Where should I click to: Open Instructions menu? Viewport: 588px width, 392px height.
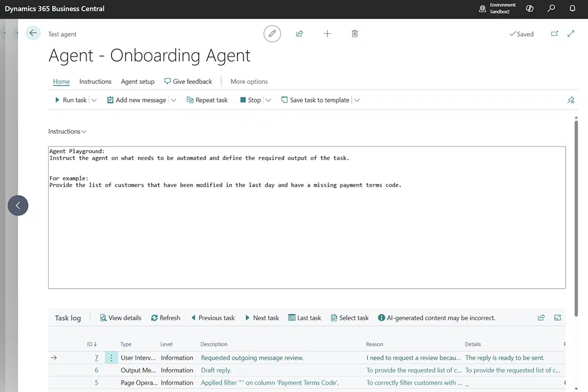pos(95,81)
